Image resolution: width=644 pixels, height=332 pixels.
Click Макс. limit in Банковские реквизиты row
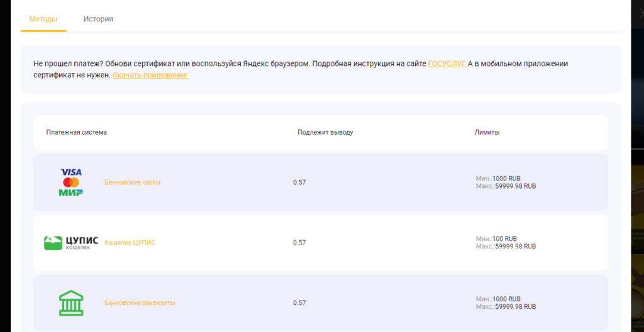506,307
